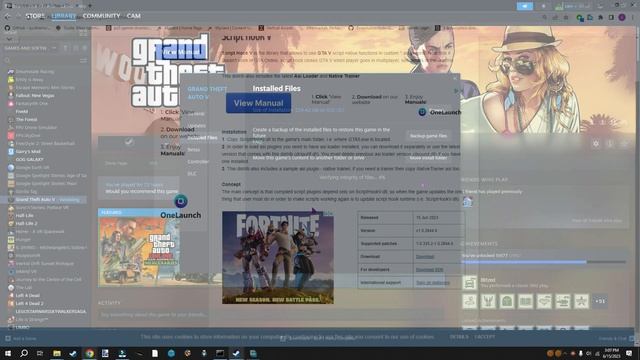
Task: Open the COMMUNITY tab in Steam
Action: [101, 16]
